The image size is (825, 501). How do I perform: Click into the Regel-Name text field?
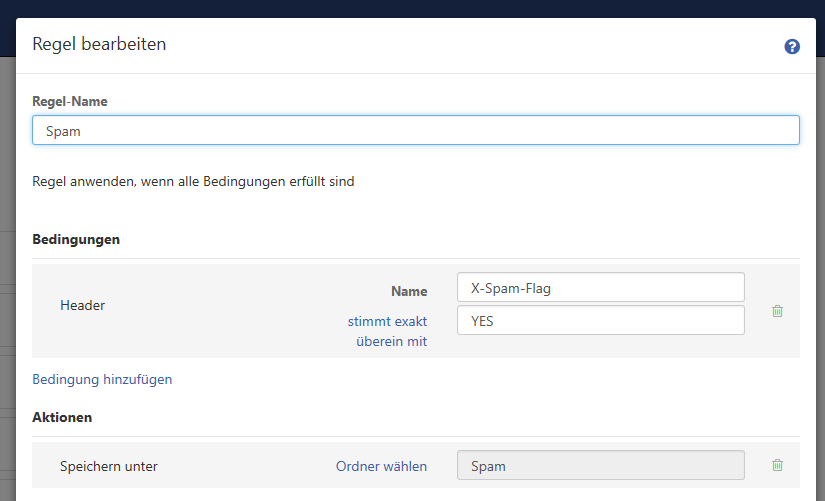click(x=415, y=130)
